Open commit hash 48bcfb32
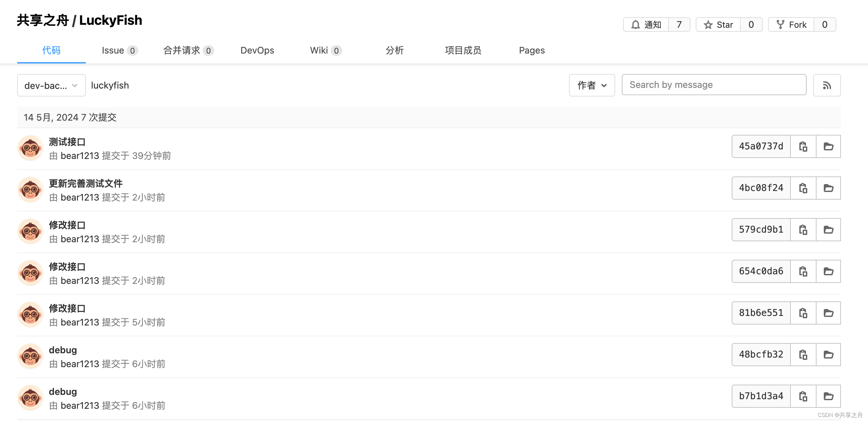 coord(761,355)
